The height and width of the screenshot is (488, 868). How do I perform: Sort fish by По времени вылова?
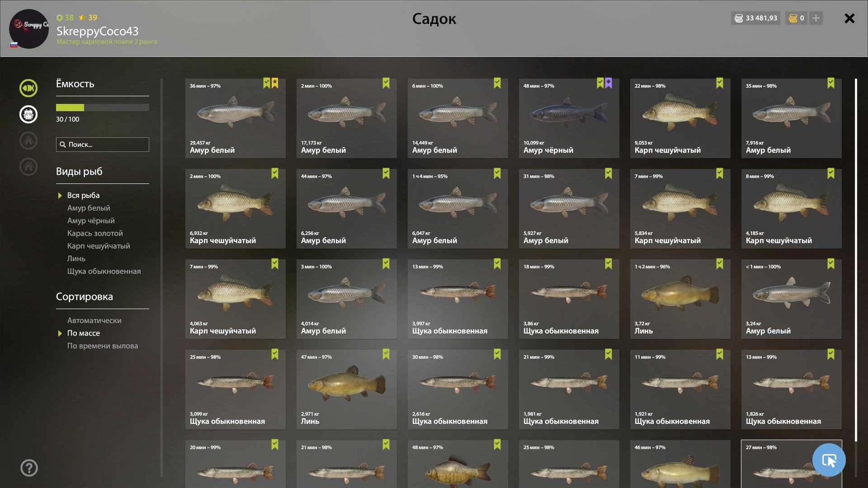click(103, 346)
